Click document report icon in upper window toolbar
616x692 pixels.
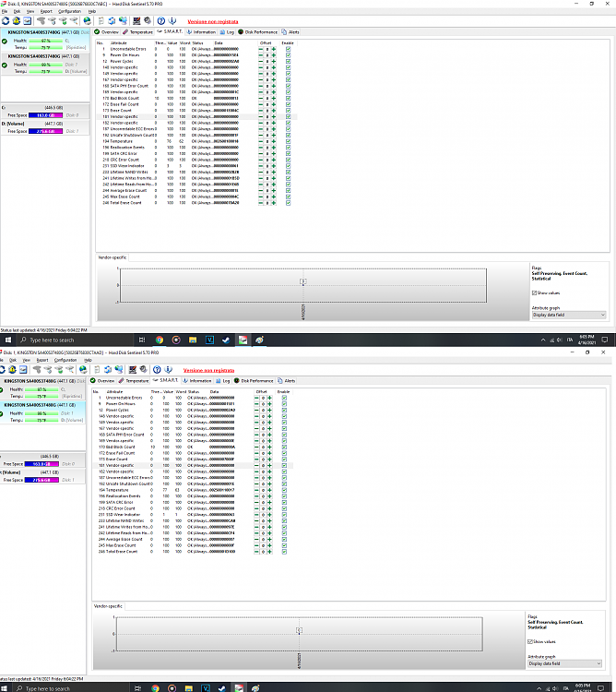coord(101,20)
